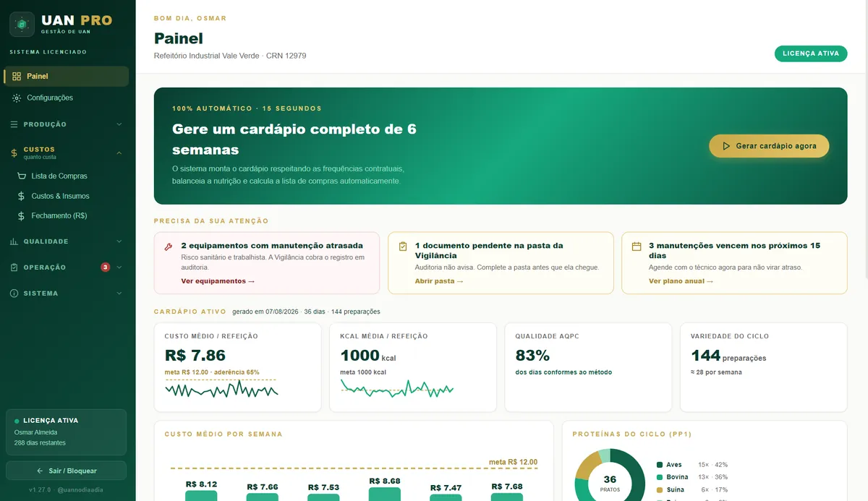
Task: Click the Produção list icon
Action: tap(14, 124)
